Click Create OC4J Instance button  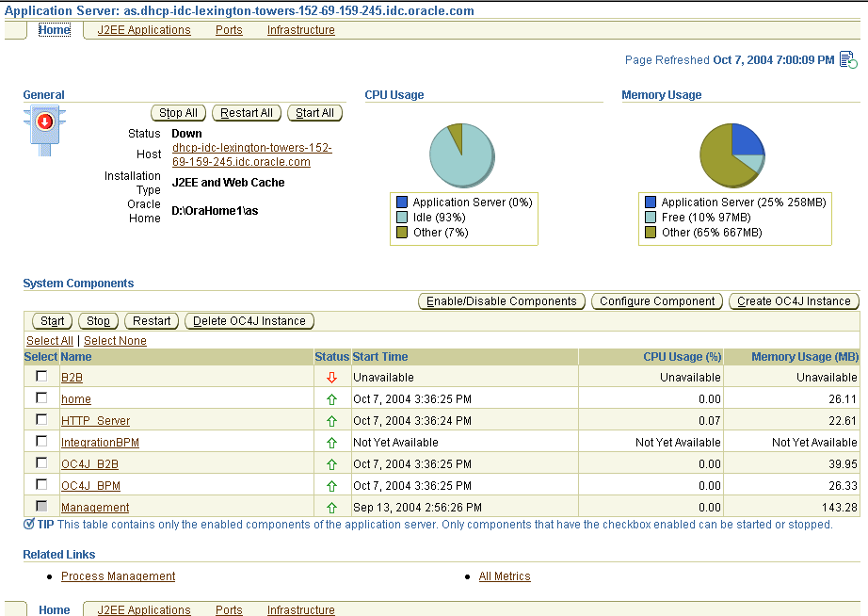tap(794, 301)
